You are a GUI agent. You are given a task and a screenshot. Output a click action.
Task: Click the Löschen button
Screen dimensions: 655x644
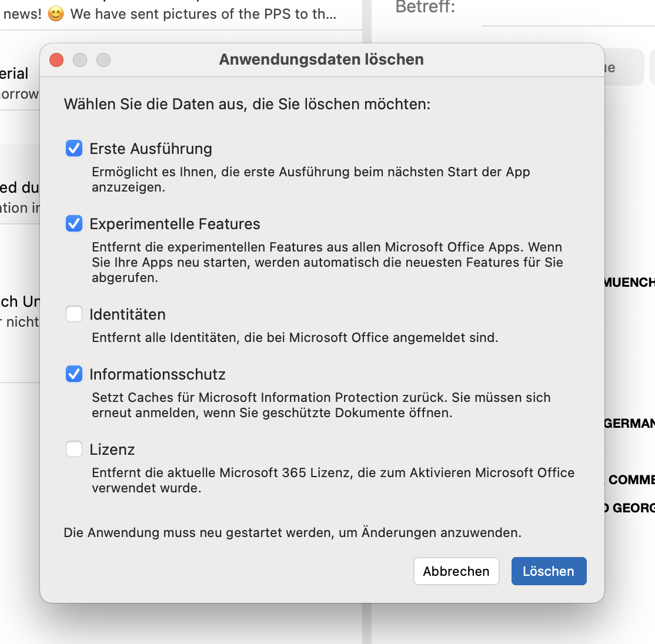[x=549, y=571]
